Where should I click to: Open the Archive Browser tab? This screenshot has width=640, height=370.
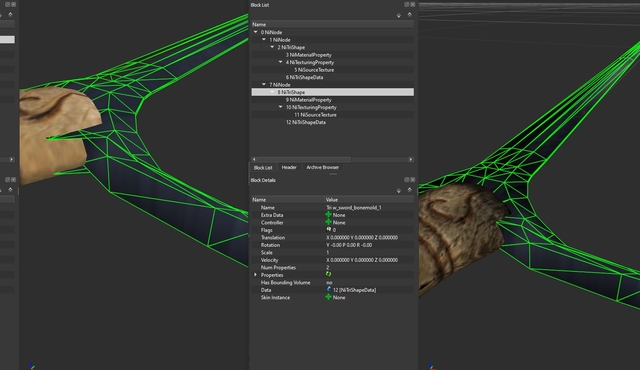(x=322, y=167)
